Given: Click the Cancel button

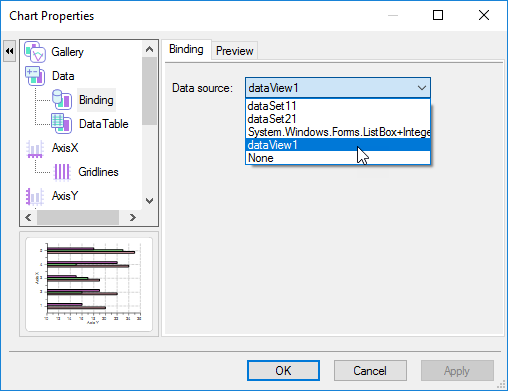Looking at the screenshot, I should point(370,370).
